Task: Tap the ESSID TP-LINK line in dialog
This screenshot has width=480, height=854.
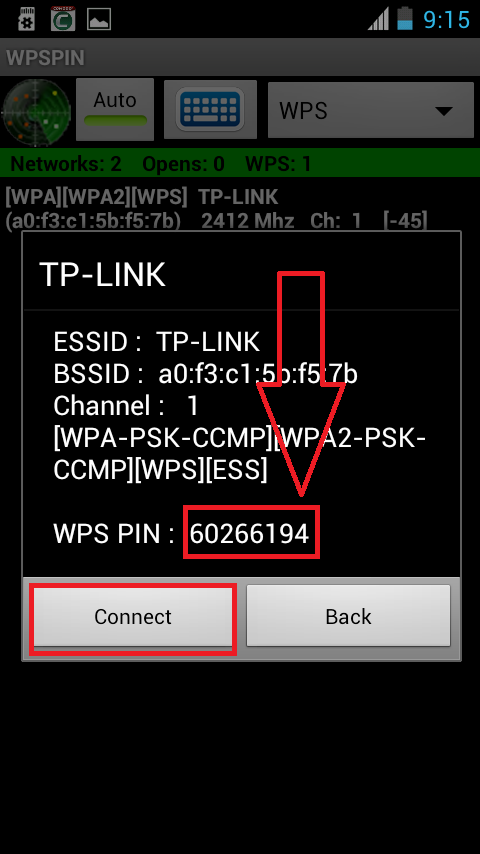Action: coord(156,342)
